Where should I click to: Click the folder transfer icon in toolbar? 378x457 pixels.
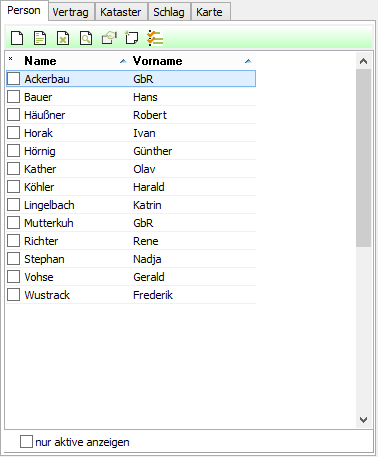109,38
